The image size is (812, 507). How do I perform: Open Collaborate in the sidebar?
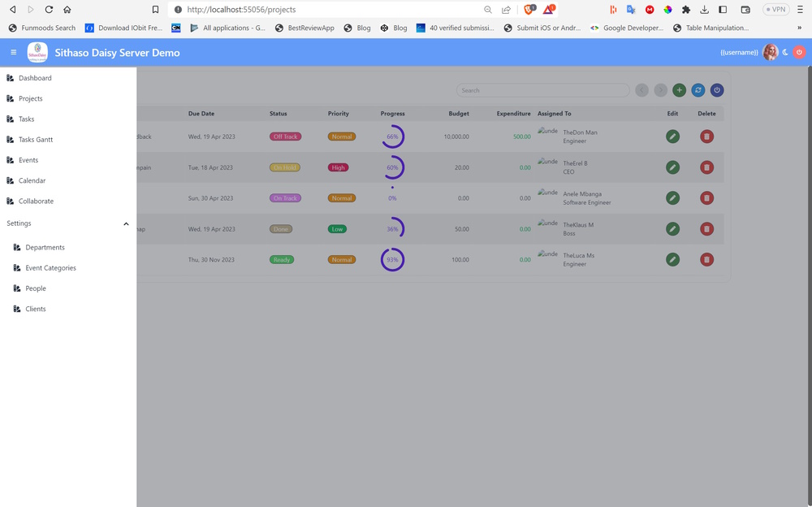point(37,201)
